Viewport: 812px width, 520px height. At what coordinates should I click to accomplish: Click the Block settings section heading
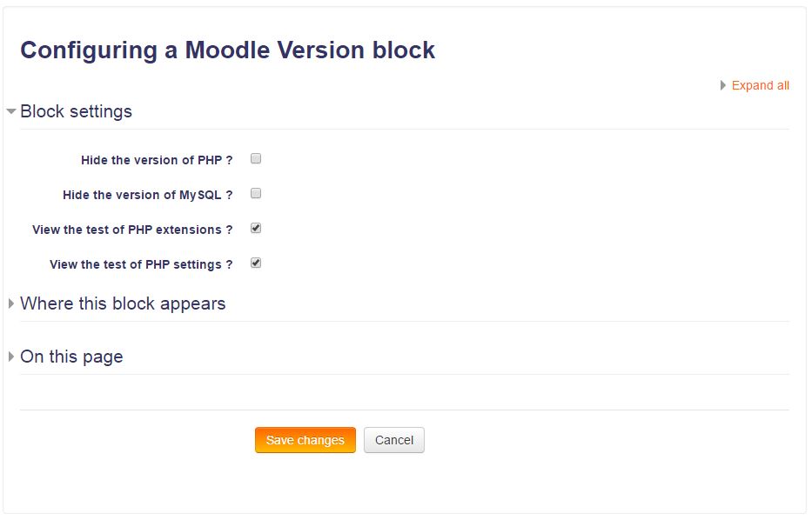76,111
